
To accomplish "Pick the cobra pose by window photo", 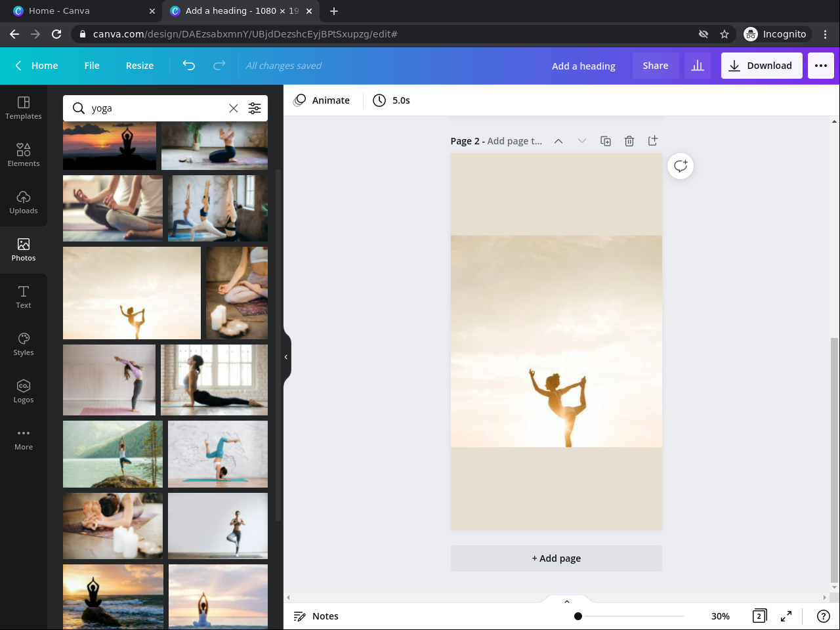I will (x=214, y=380).
